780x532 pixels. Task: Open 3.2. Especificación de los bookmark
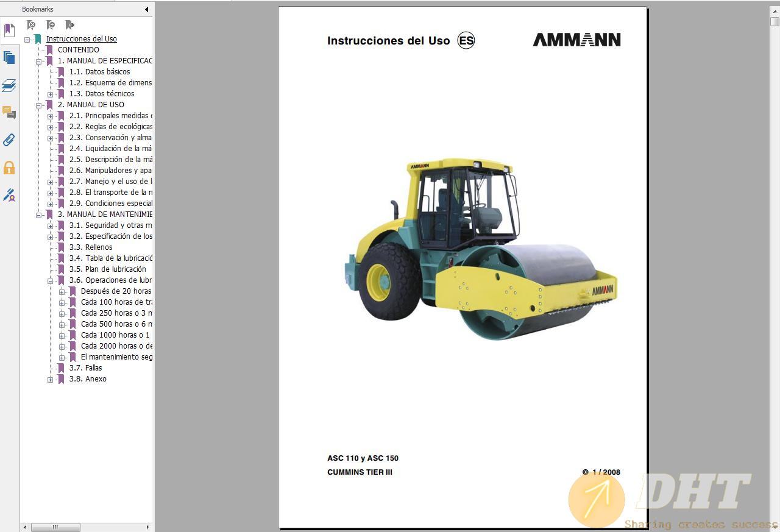pyautogui.click(x=111, y=236)
